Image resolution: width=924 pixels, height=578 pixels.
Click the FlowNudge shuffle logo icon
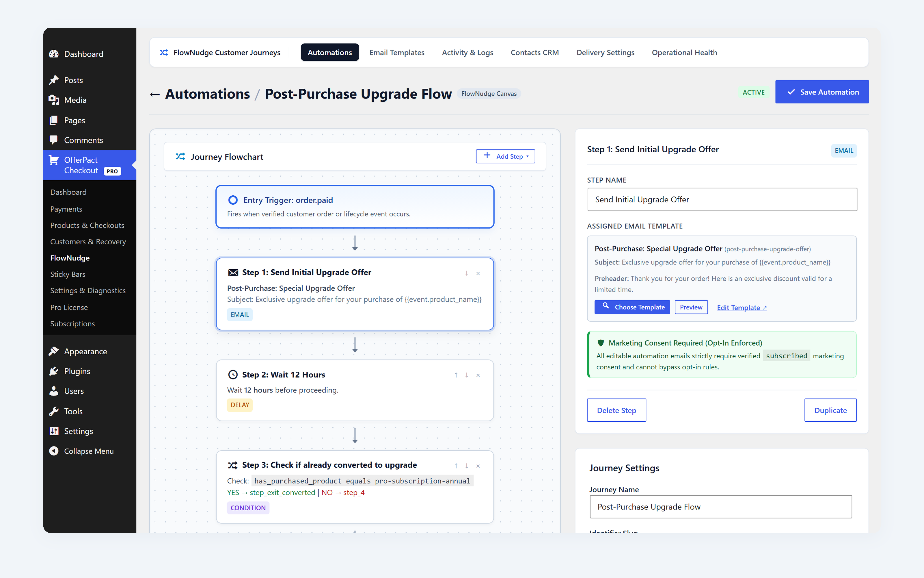pos(164,52)
